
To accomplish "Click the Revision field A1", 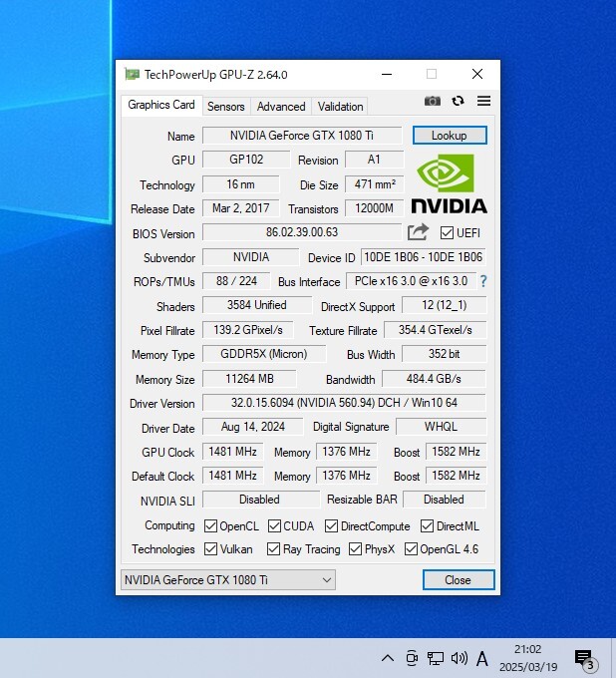I will point(374,160).
